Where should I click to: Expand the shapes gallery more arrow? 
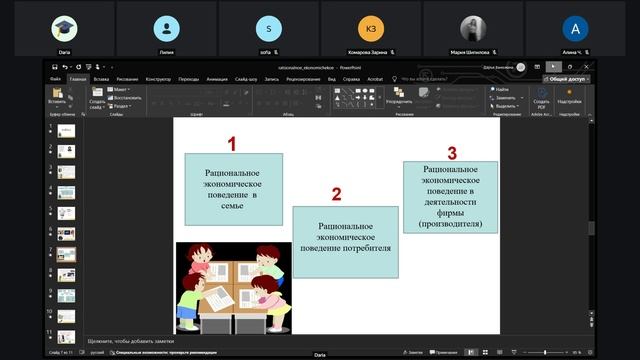click(380, 98)
